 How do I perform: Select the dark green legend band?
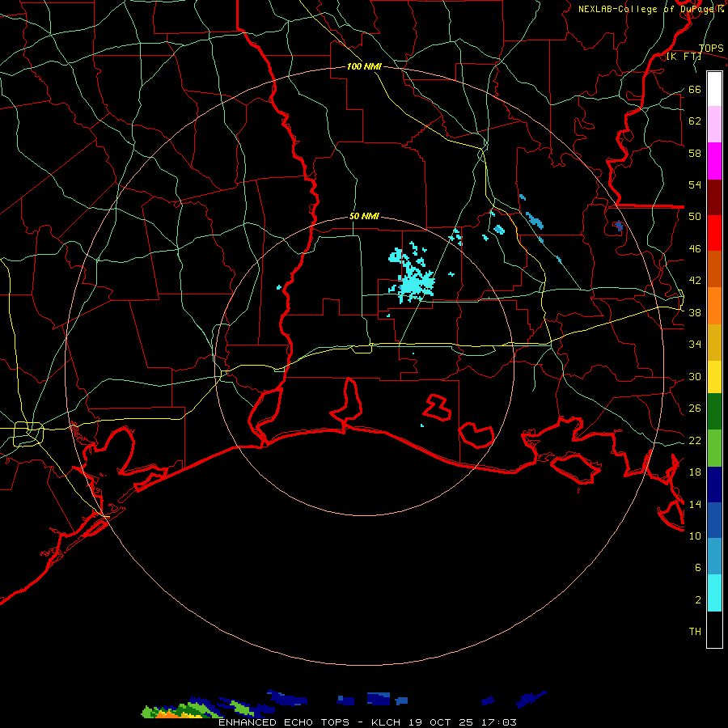tap(714, 412)
